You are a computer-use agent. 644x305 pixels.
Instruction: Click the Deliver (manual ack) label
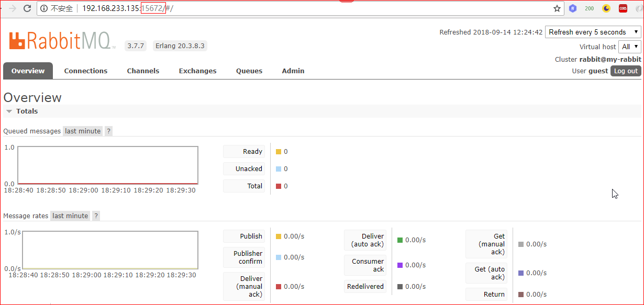pyautogui.click(x=244, y=287)
